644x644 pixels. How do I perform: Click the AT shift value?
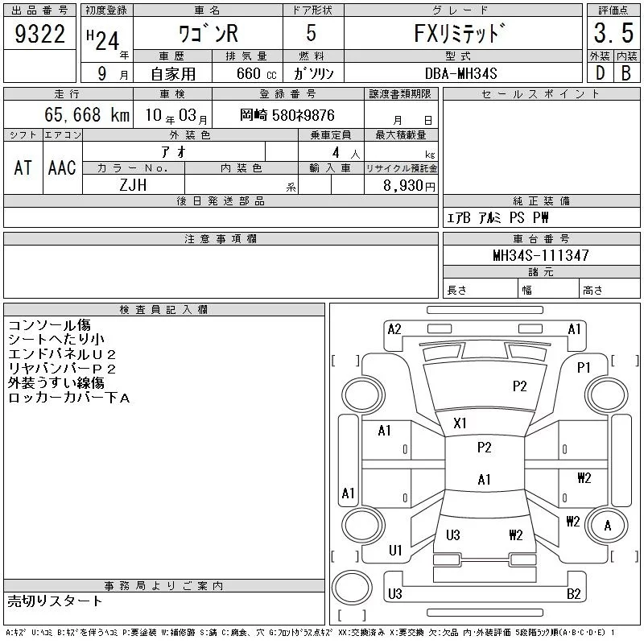click(x=23, y=167)
